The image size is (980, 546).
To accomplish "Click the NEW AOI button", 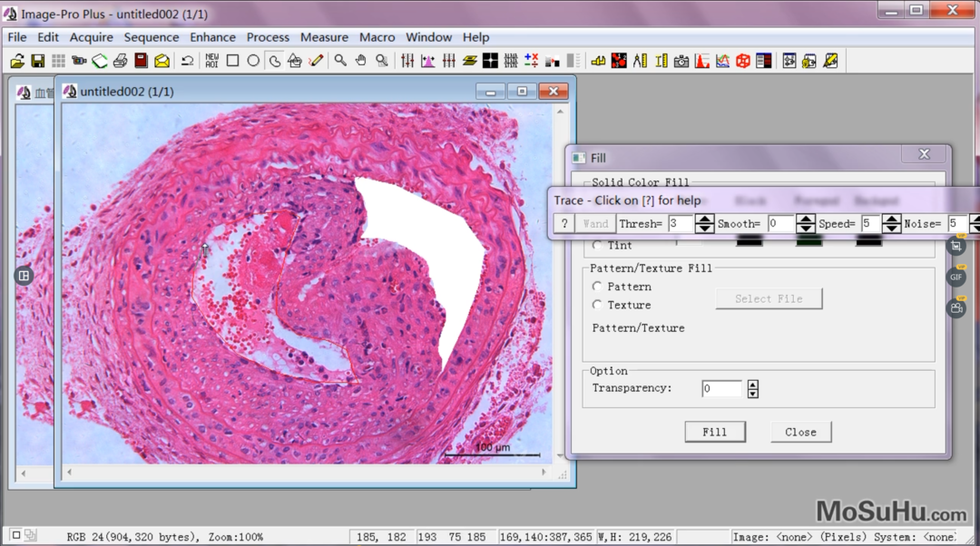I will (211, 61).
